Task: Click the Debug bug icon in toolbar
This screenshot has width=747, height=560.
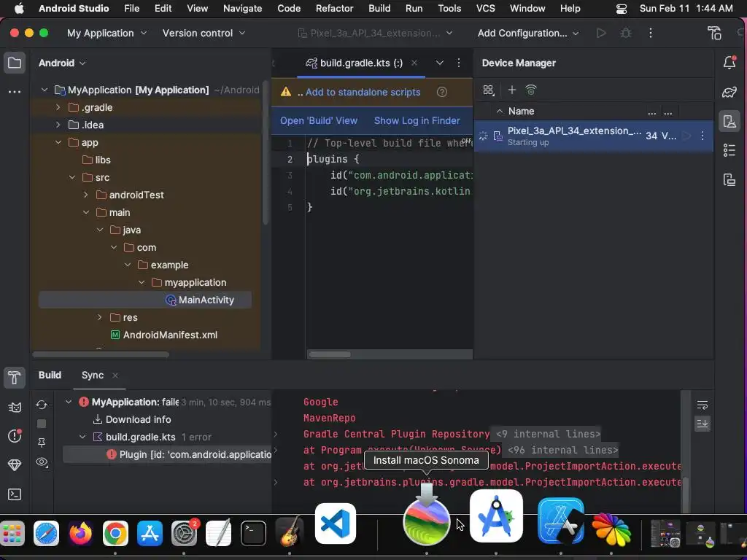Action: click(x=626, y=33)
